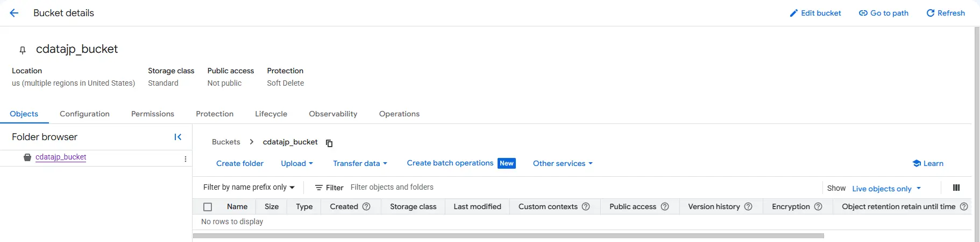Screen dimensions: 980x242
Task: Click the Last modified column header
Action: tap(477, 206)
